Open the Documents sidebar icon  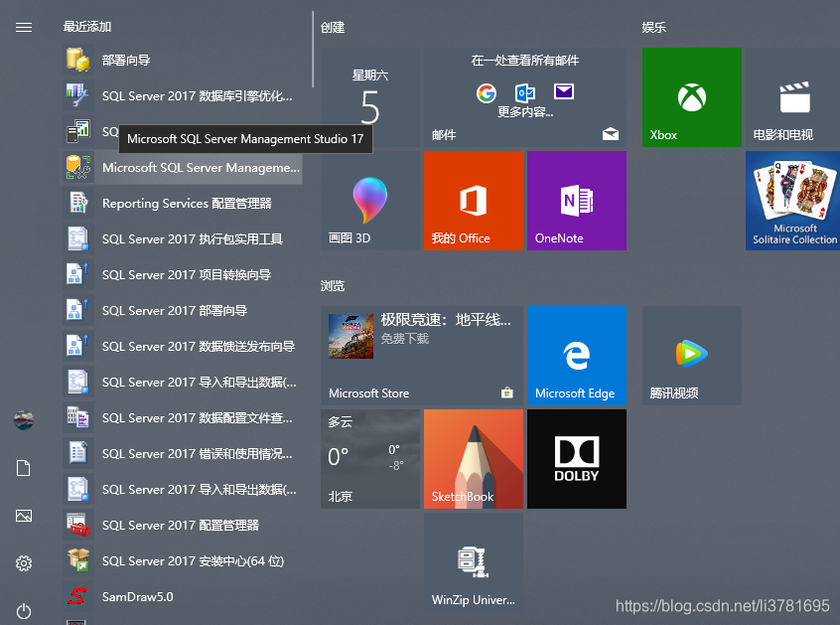pos(24,468)
